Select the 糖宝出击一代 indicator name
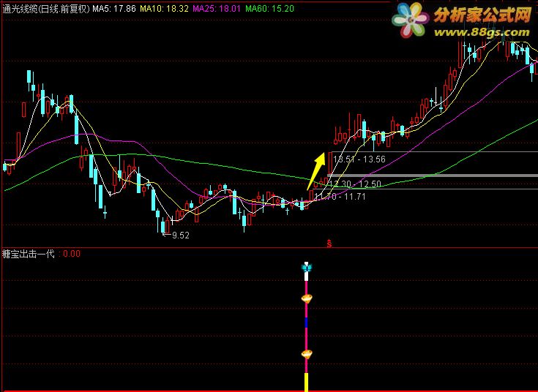 [x=29, y=254]
